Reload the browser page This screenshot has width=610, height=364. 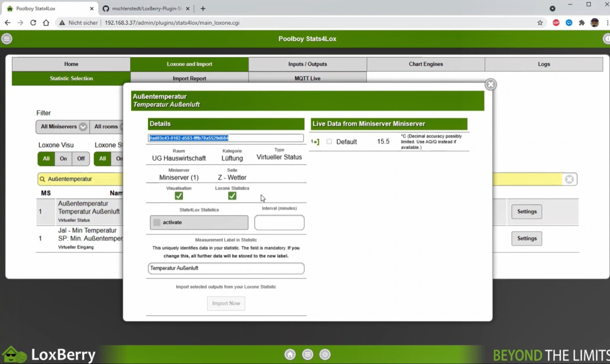33,23
